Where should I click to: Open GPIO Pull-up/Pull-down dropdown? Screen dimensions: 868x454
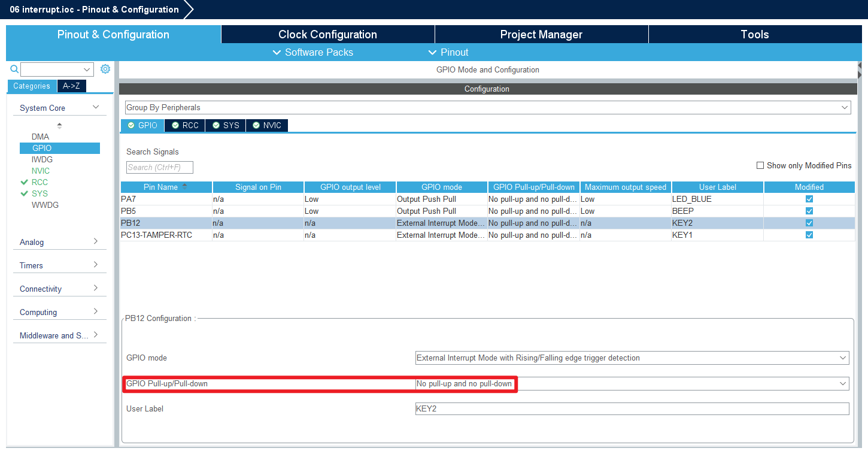pos(632,383)
